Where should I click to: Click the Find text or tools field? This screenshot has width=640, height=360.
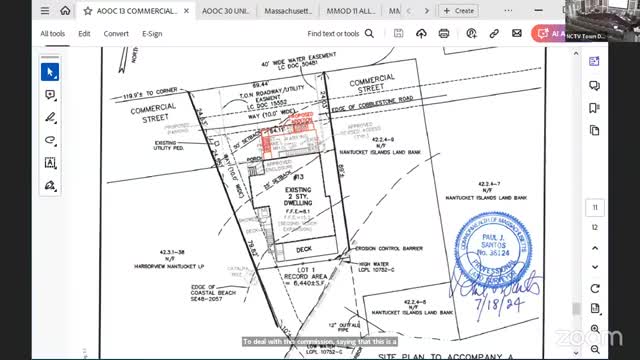tap(340, 34)
